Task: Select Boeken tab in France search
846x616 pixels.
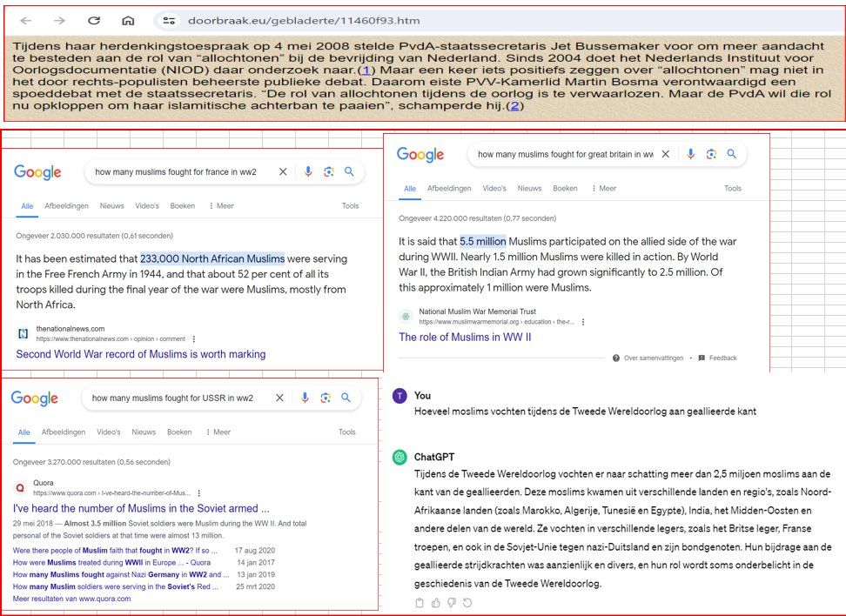Action: point(183,206)
